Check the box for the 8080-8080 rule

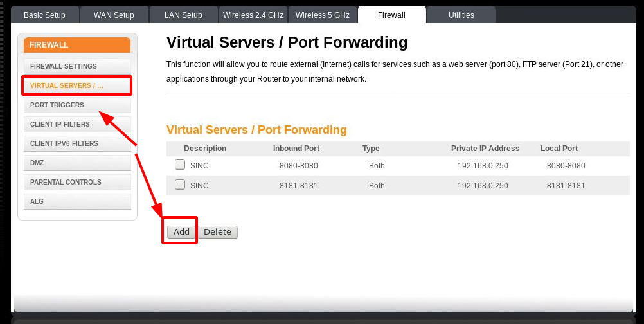180,165
